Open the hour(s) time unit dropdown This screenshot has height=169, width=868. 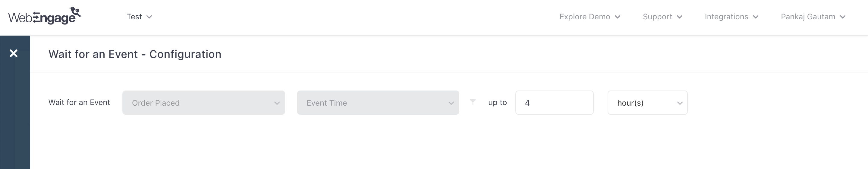[x=647, y=103]
